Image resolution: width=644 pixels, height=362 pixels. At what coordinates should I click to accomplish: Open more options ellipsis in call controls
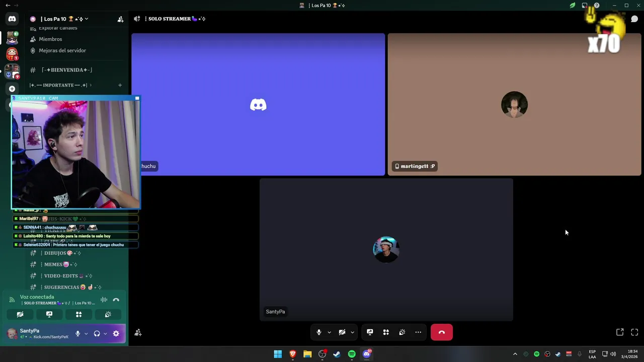pyautogui.click(x=418, y=332)
